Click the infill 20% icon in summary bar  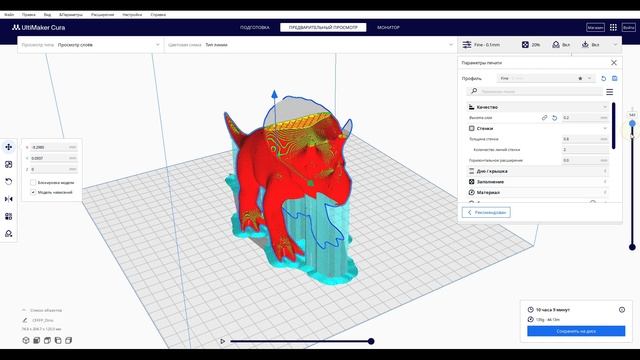click(525, 44)
